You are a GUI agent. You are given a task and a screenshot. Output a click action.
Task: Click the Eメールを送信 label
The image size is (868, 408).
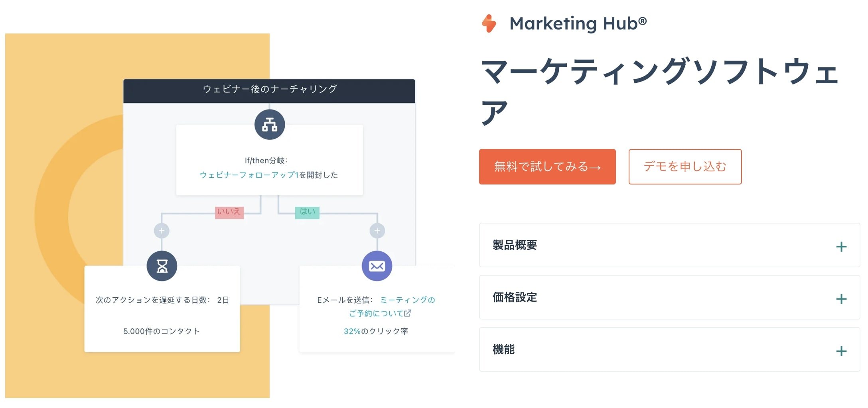click(345, 300)
